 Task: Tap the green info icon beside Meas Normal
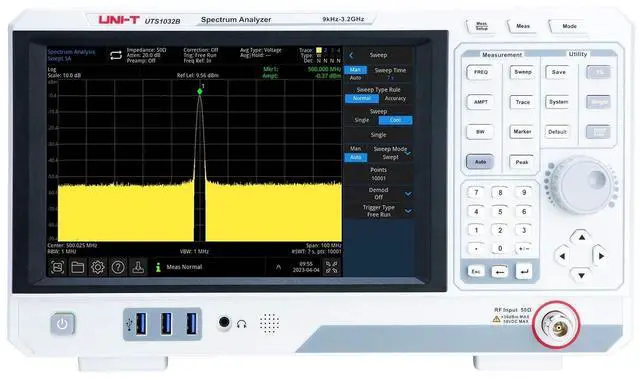coord(158,267)
